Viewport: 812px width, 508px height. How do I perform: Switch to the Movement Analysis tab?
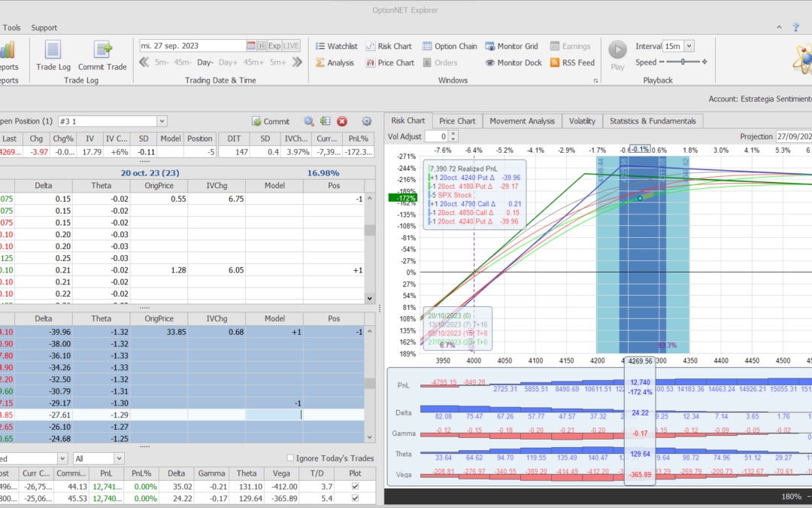tap(521, 120)
